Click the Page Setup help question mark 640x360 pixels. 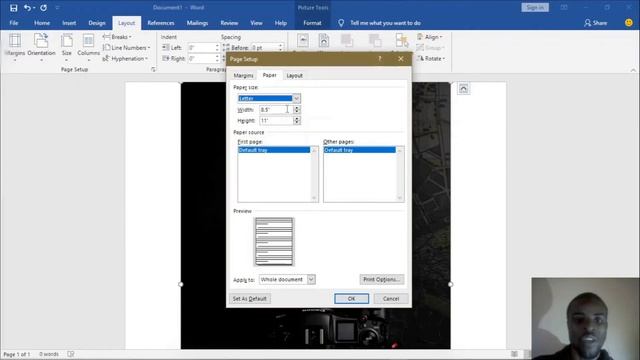tap(380, 59)
